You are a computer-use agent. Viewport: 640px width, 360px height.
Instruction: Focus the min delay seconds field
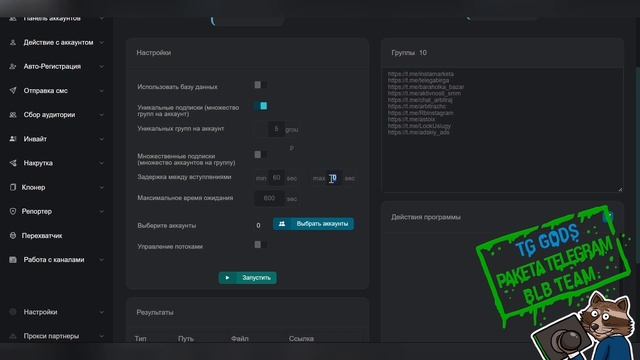tap(276, 178)
